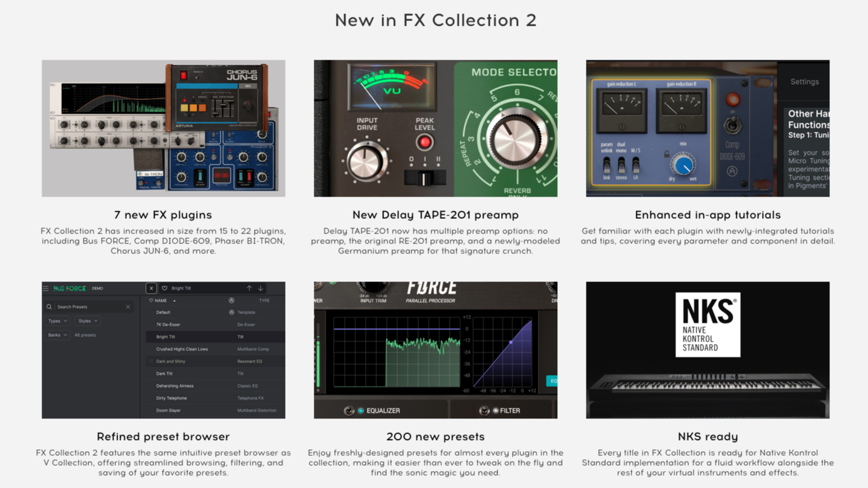
Task: Click the red Peak Level indicator light
Action: [x=425, y=142]
